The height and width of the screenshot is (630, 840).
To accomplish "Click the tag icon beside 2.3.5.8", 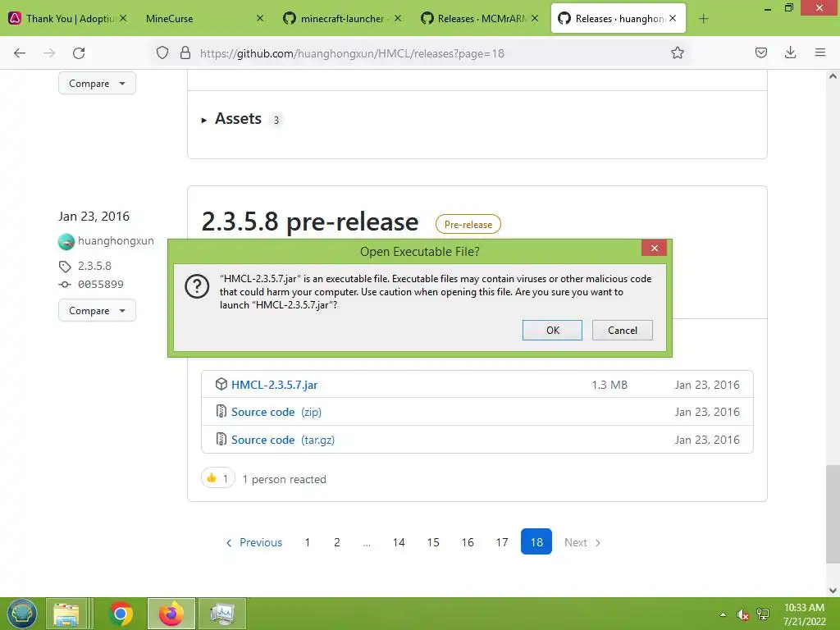I will [65, 267].
